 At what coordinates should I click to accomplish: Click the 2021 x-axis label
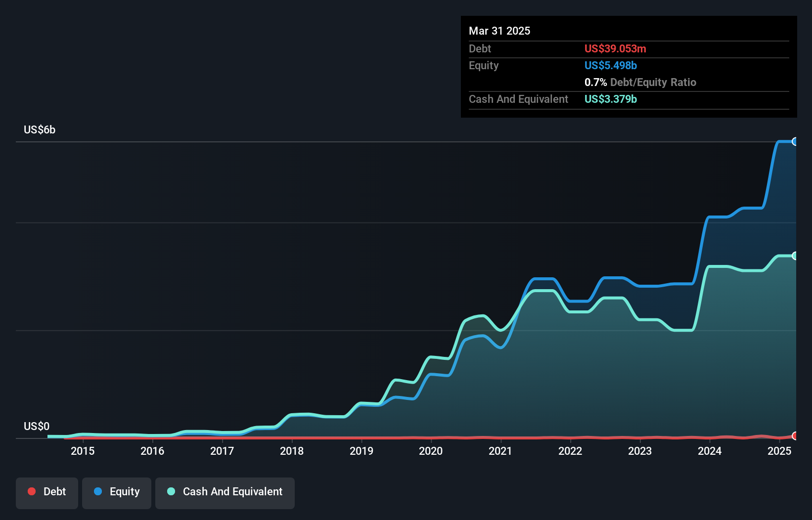(x=500, y=451)
